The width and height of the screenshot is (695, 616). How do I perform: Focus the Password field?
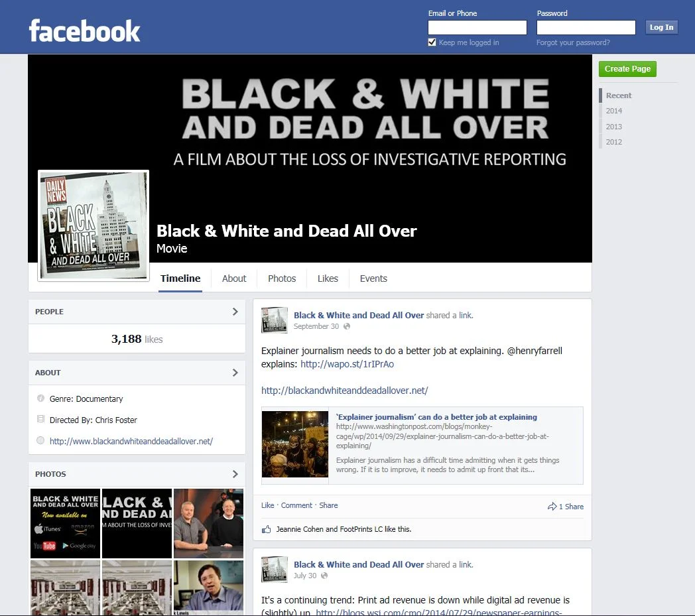pyautogui.click(x=586, y=27)
